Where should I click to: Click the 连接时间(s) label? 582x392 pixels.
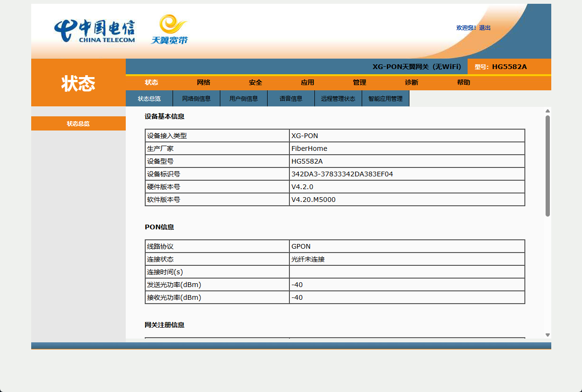(x=165, y=272)
